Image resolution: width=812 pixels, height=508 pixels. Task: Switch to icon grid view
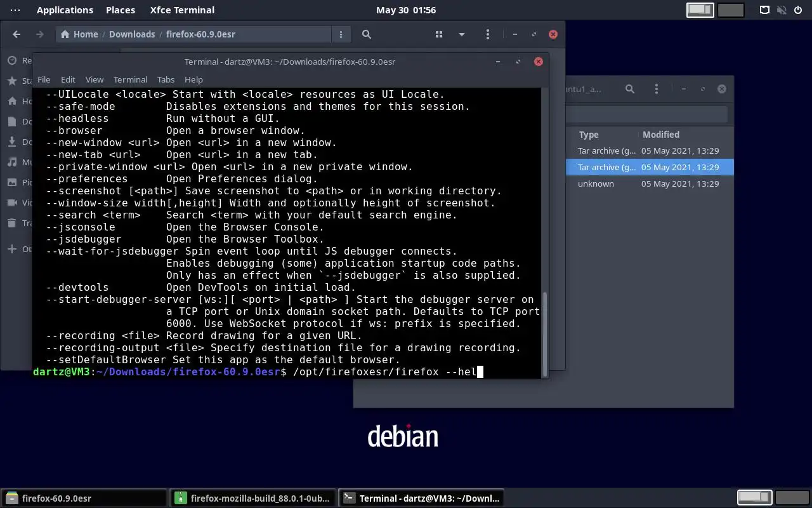pyautogui.click(x=438, y=34)
